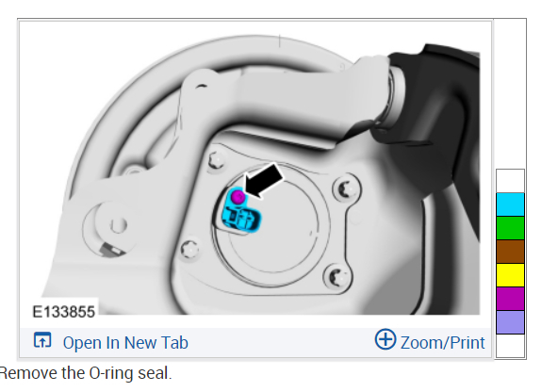Screen dimensions: 558x392
Task: Click the 'Remove the O-ring seal' text
Action: 86,373
